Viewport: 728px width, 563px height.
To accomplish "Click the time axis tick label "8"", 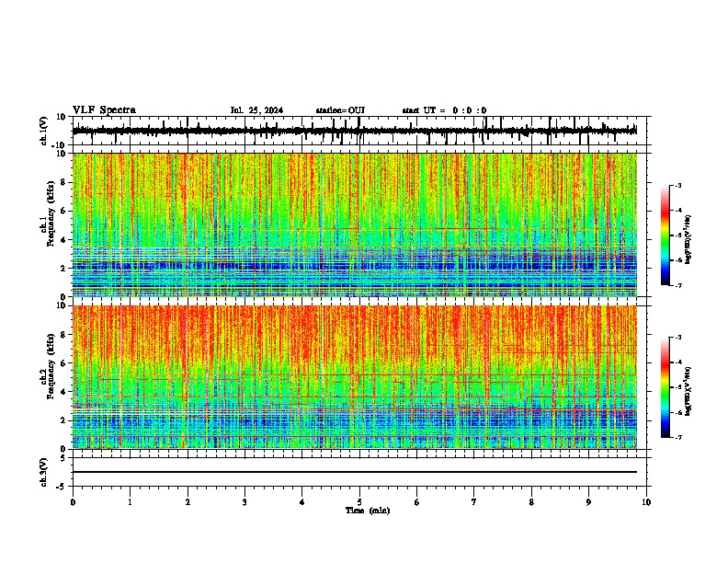I will click(x=531, y=502).
